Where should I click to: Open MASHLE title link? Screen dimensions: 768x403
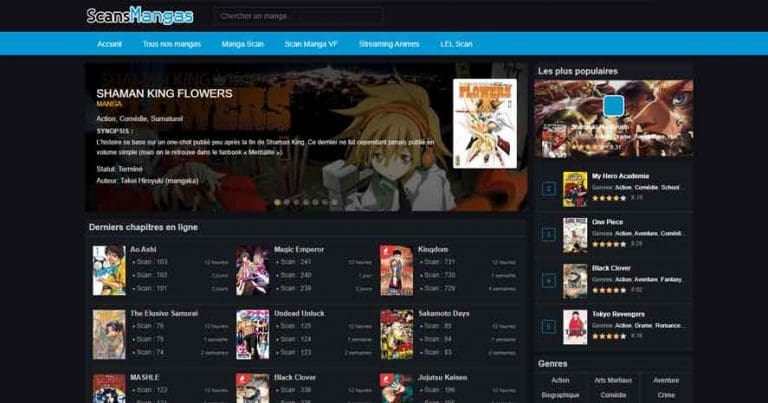click(144, 378)
